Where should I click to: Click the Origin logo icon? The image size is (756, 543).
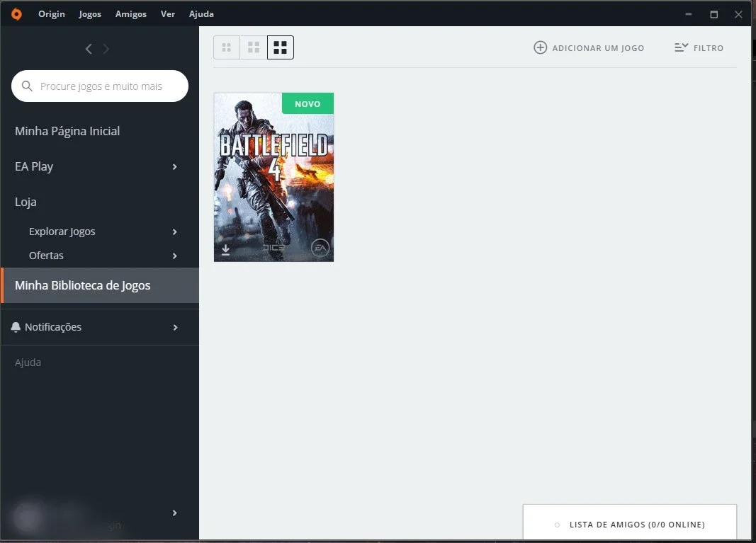16,14
